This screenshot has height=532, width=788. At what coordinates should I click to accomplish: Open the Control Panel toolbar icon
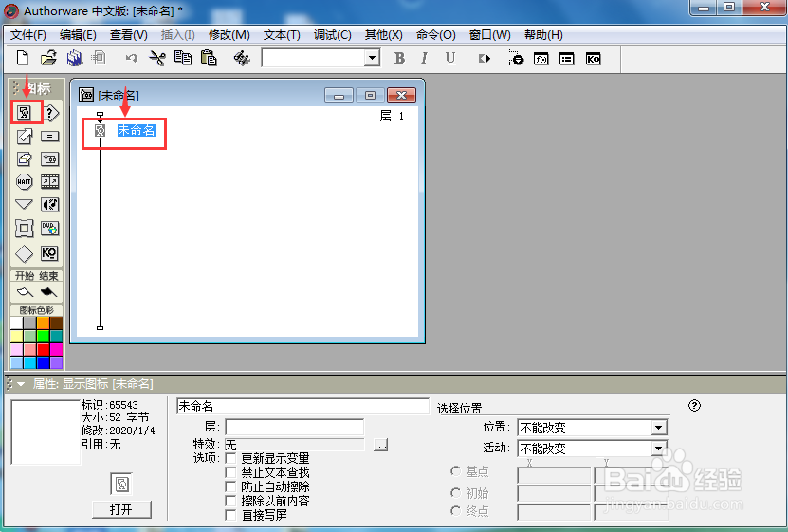click(x=516, y=58)
